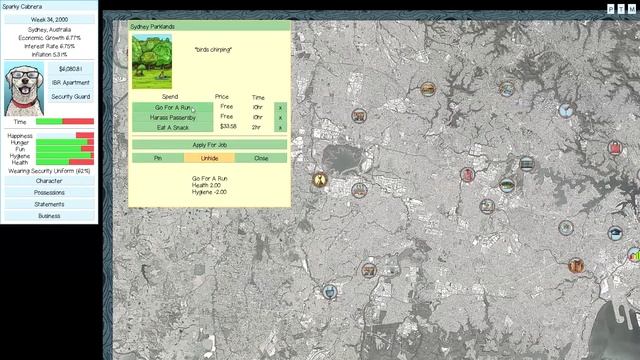The height and width of the screenshot is (360, 640).
Task: Click the 'Interest Rate 6.75%' text
Action: pyautogui.click(x=49, y=46)
